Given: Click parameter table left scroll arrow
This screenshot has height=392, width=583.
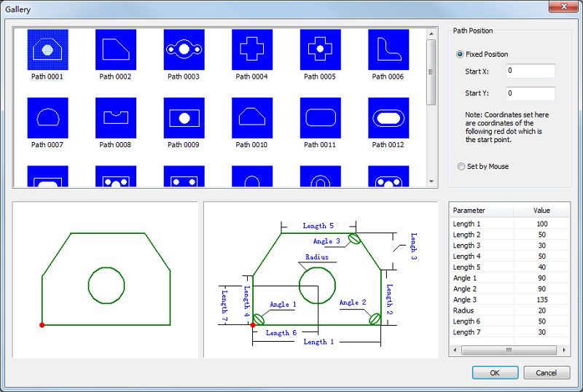Looking at the screenshot, I should (455, 350).
